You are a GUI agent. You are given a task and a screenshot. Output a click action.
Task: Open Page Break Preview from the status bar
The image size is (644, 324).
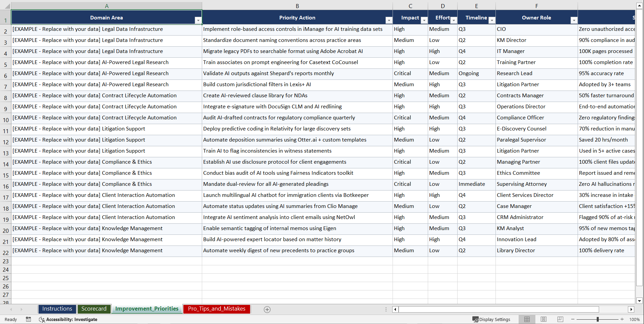(x=560, y=319)
